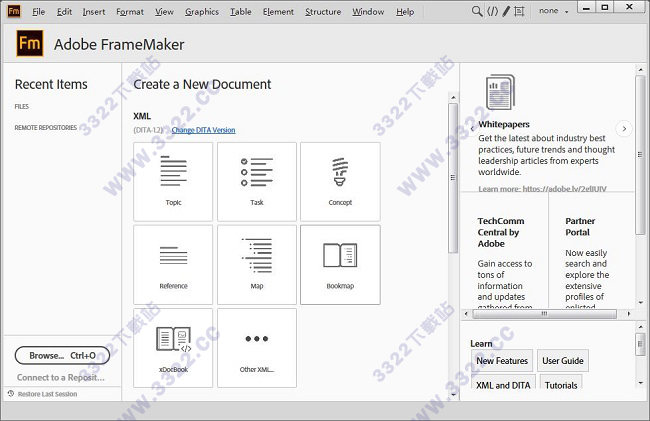650x421 pixels.
Task: Create a new Task document
Action: pyautogui.click(x=257, y=181)
